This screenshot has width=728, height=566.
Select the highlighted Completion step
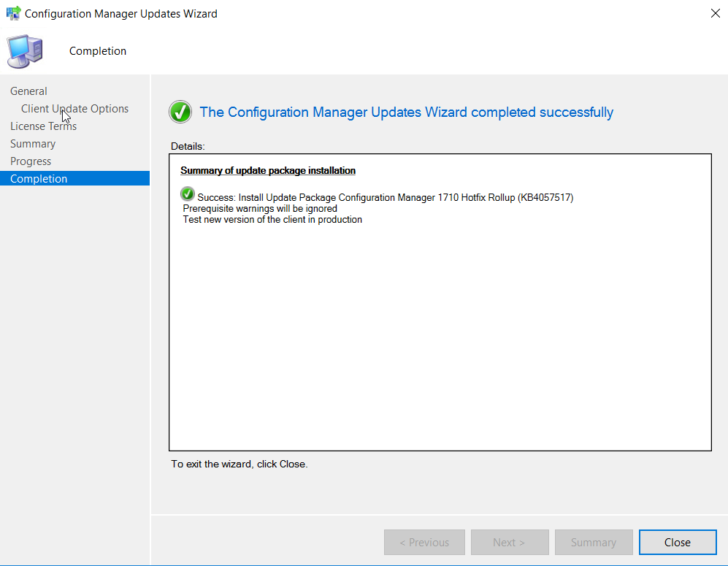point(74,178)
